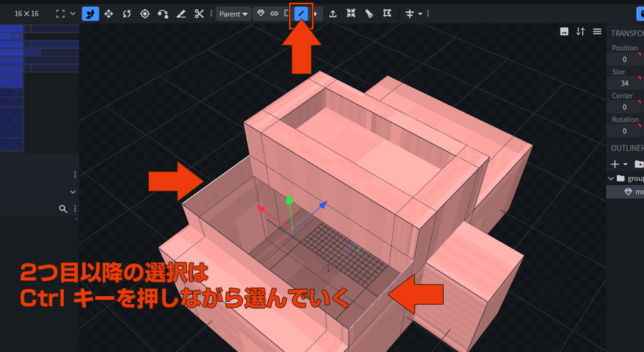644x352 pixels.
Task: Open the Add element plus menu
Action: click(x=617, y=164)
